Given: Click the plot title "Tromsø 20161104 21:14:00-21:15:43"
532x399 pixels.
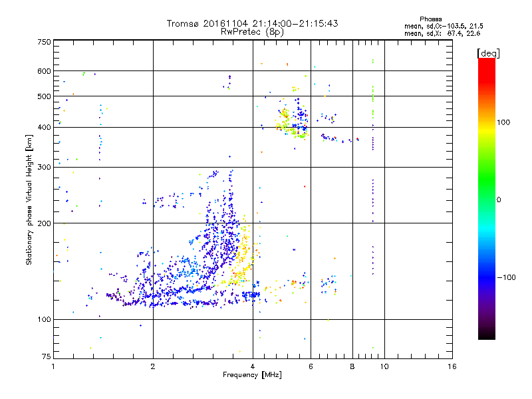Looking at the screenshot, I should [x=252, y=23].
